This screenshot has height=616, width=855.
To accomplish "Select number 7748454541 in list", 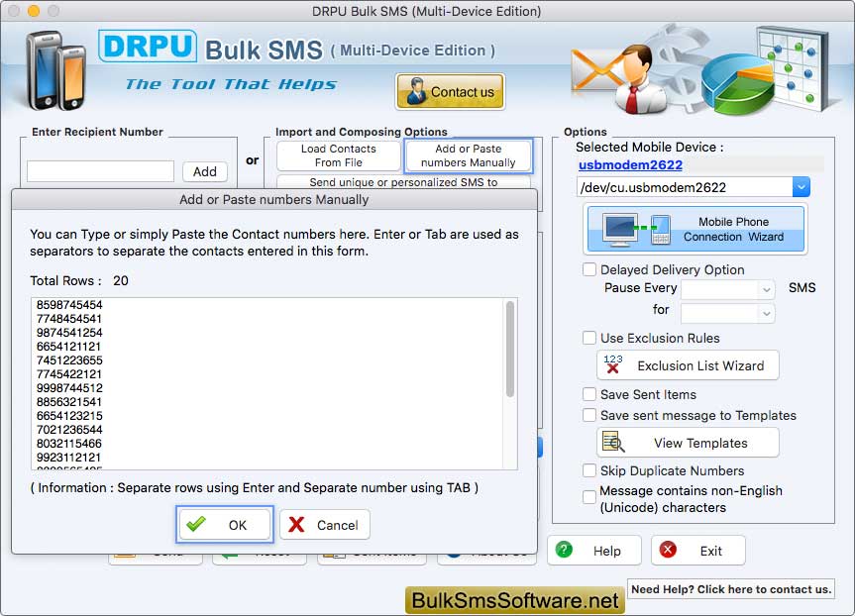I will [69, 318].
